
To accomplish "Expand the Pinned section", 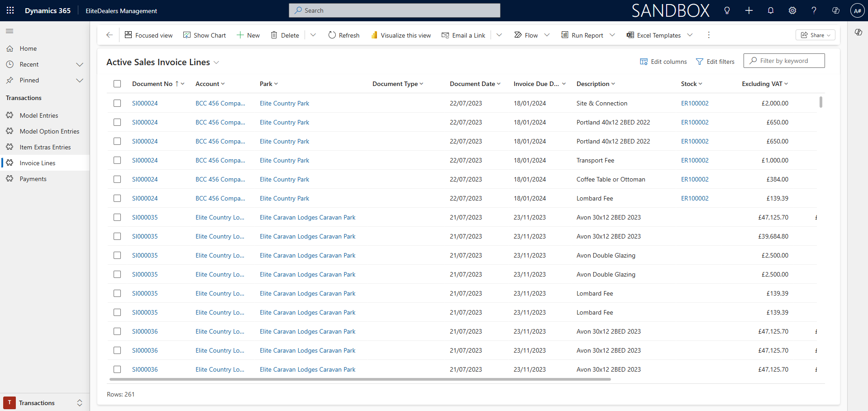I will (x=80, y=80).
